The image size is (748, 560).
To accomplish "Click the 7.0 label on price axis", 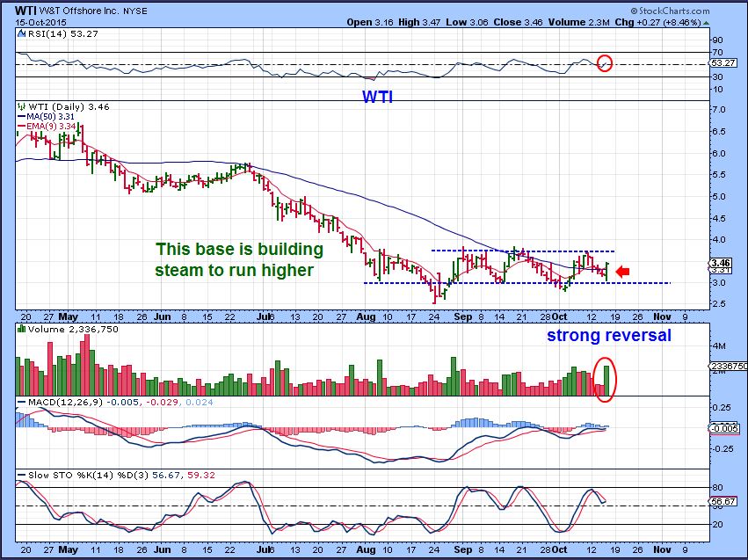I will (x=718, y=110).
